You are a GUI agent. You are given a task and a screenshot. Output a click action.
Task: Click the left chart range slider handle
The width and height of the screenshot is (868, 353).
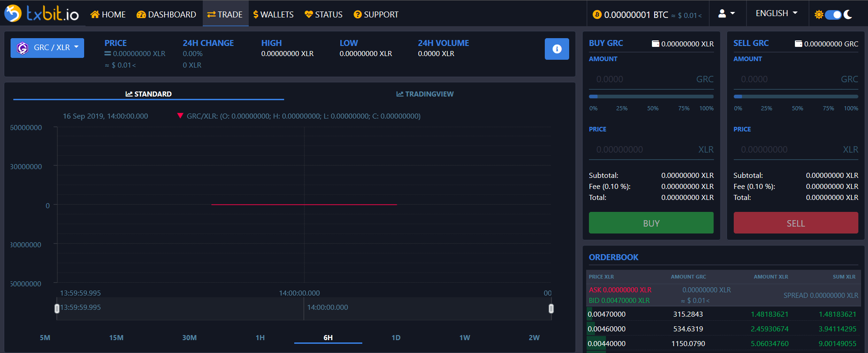57,308
